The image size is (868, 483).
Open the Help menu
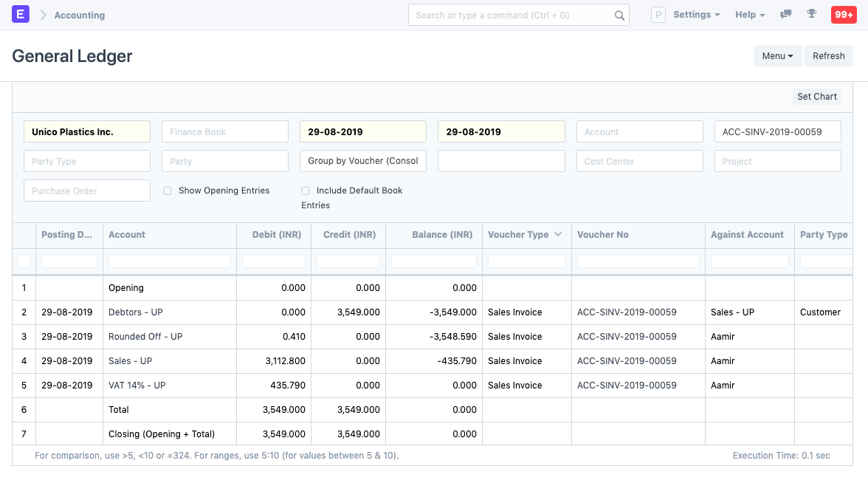[749, 14]
